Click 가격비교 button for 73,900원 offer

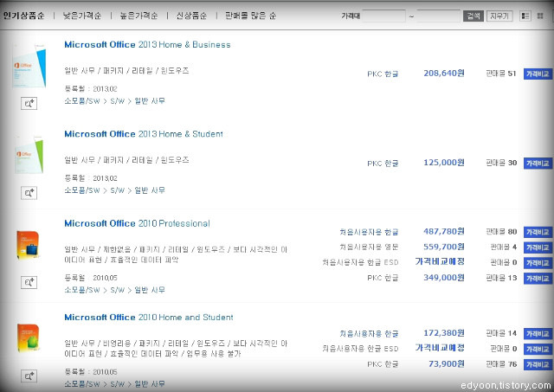point(538,364)
